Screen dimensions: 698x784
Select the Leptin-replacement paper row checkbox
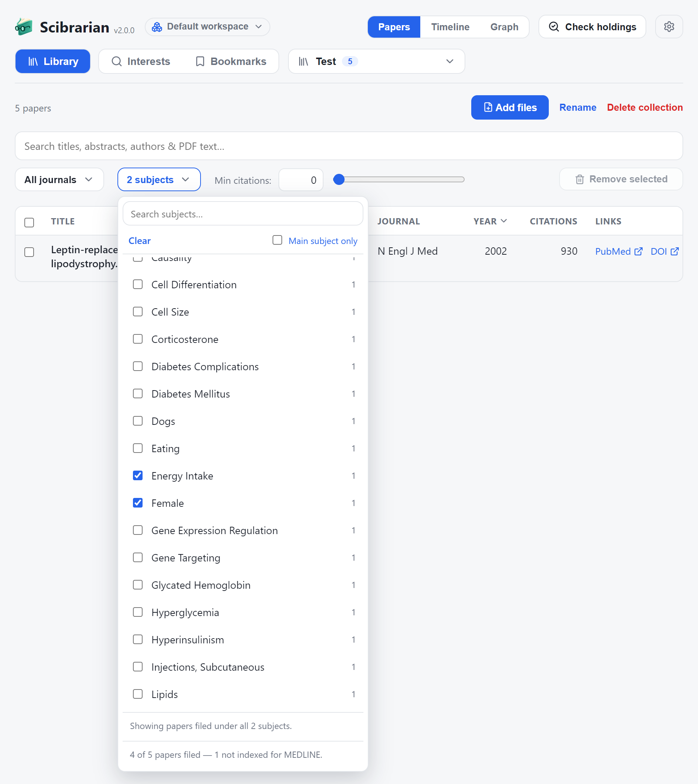tap(29, 252)
